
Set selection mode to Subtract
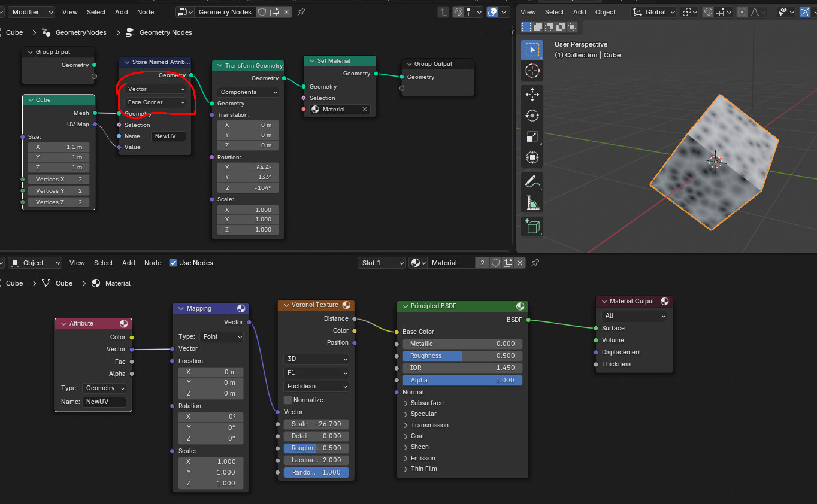tap(549, 26)
